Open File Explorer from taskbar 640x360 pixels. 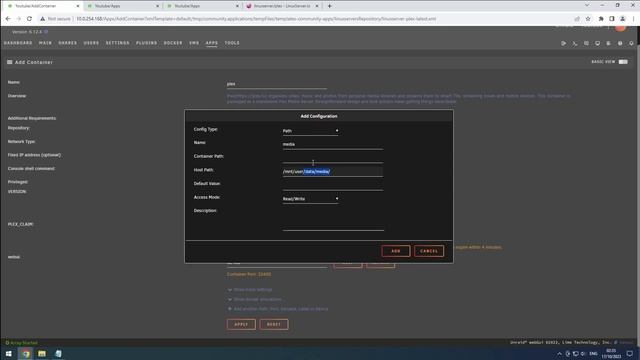(42, 353)
